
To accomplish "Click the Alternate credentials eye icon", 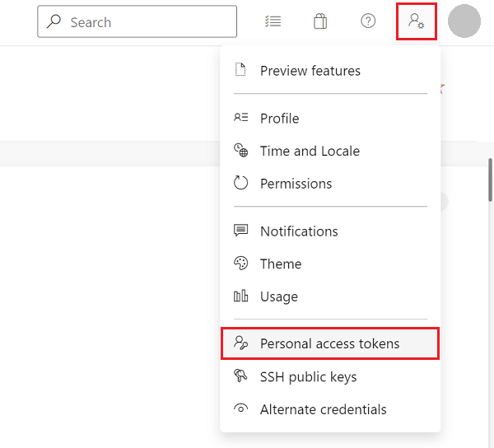I will tap(240, 408).
